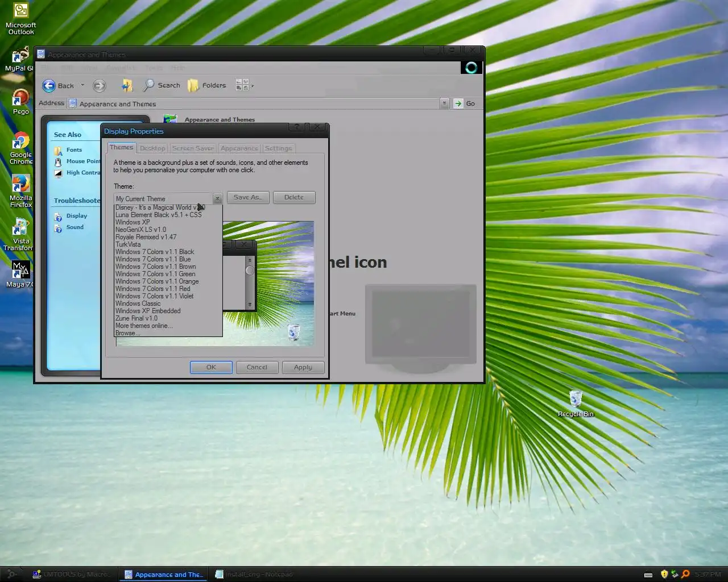Click the Up folder toolbar icon
728x582 pixels.
click(127, 85)
